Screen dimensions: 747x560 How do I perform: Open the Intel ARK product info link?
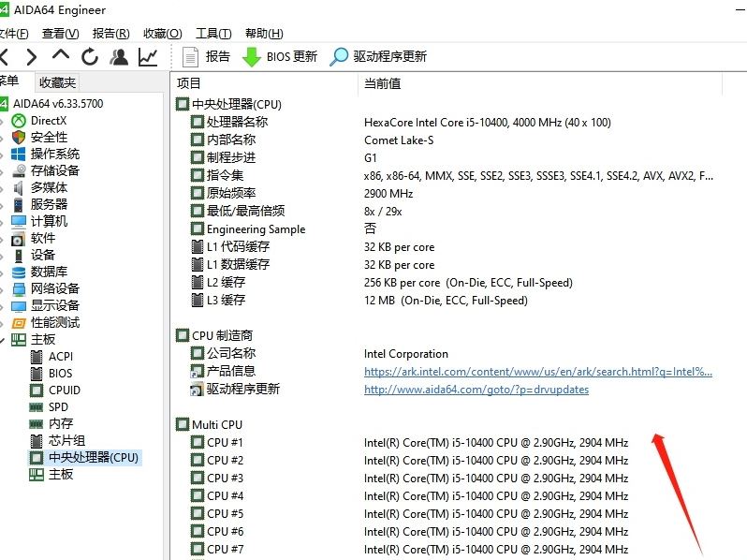[x=538, y=372]
